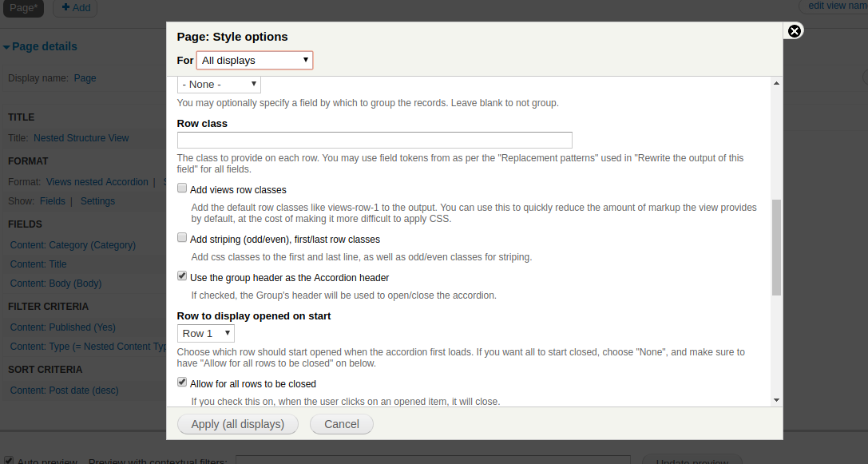Image resolution: width=868 pixels, height=464 pixels.
Task: Enable the Add views row classes option
Action: click(182, 187)
